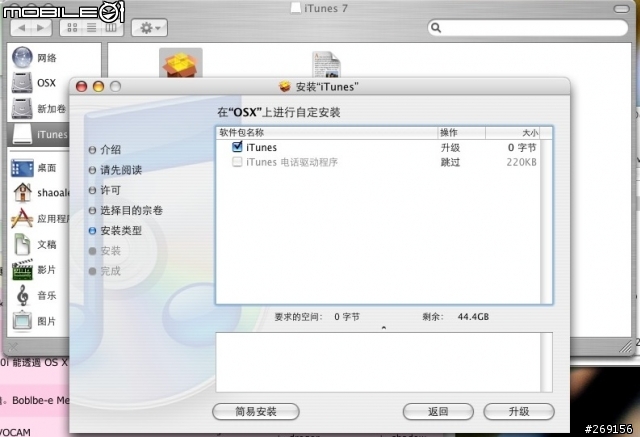
Task: Click the package list vertical scrollbar
Action: (546, 222)
